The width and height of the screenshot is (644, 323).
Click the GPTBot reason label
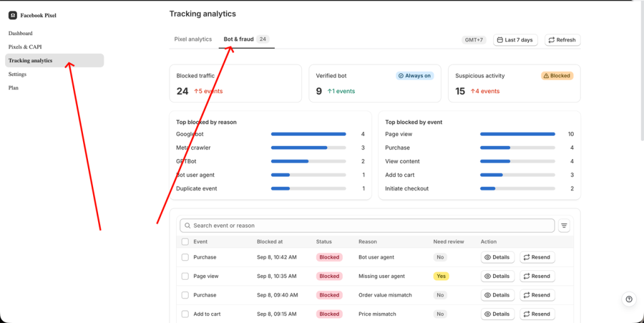(186, 161)
